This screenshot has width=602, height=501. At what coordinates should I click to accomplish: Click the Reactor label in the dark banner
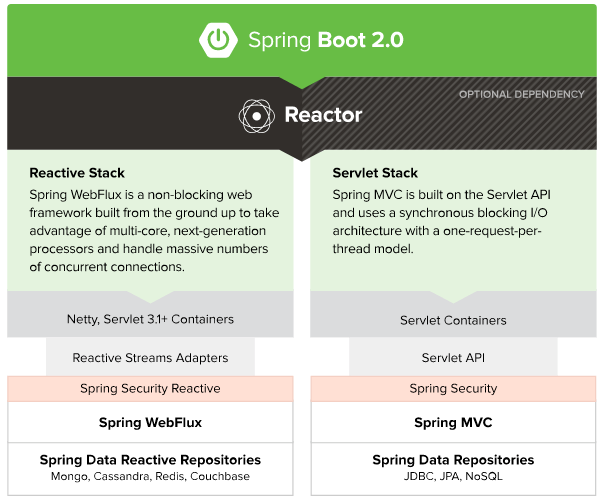[323, 116]
